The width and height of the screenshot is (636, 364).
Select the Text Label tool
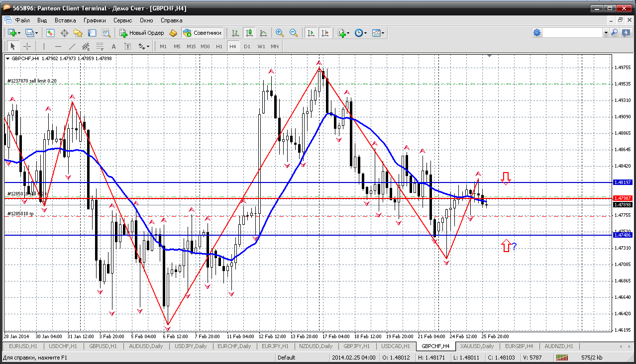(x=127, y=46)
